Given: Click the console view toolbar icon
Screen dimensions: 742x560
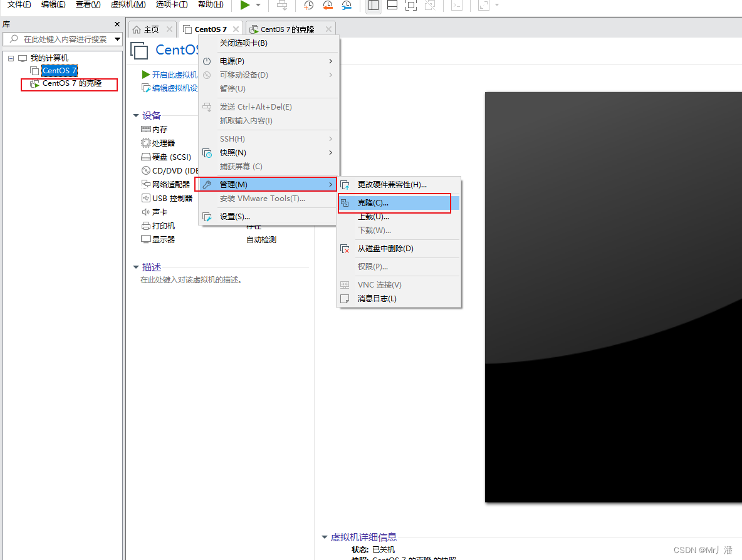Looking at the screenshot, I should coord(457,5).
